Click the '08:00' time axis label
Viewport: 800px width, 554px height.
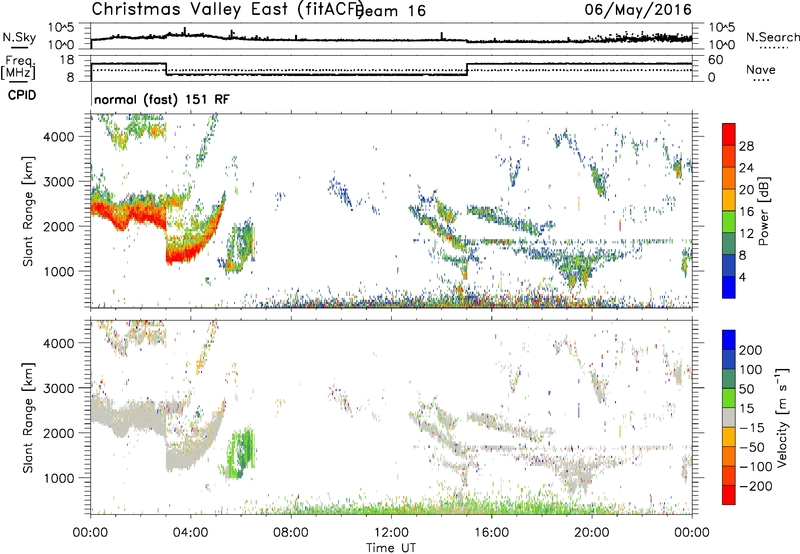290,533
